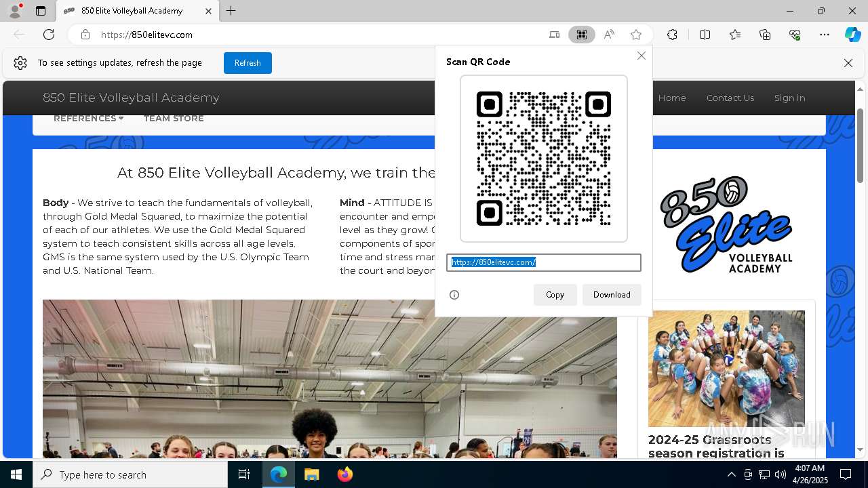Click the QR code info icon
This screenshot has height=488, width=868.
tap(454, 295)
